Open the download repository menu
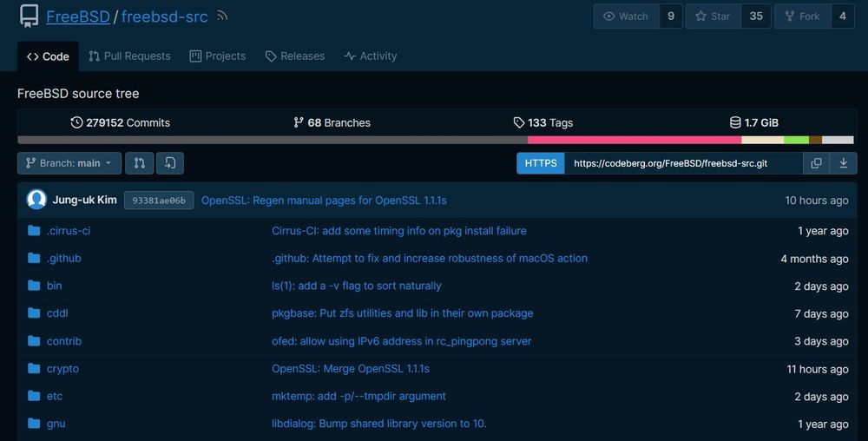Image resolution: width=868 pixels, height=441 pixels. [843, 163]
